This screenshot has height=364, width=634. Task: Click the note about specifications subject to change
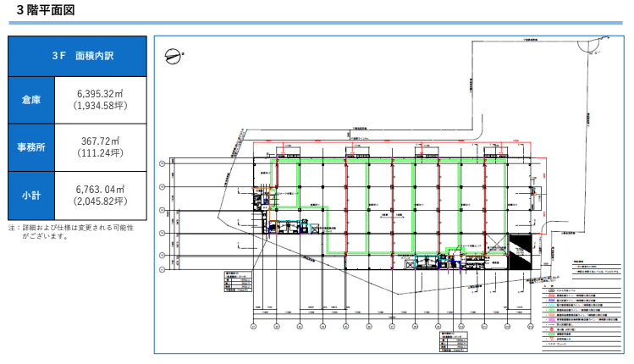(x=71, y=232)
